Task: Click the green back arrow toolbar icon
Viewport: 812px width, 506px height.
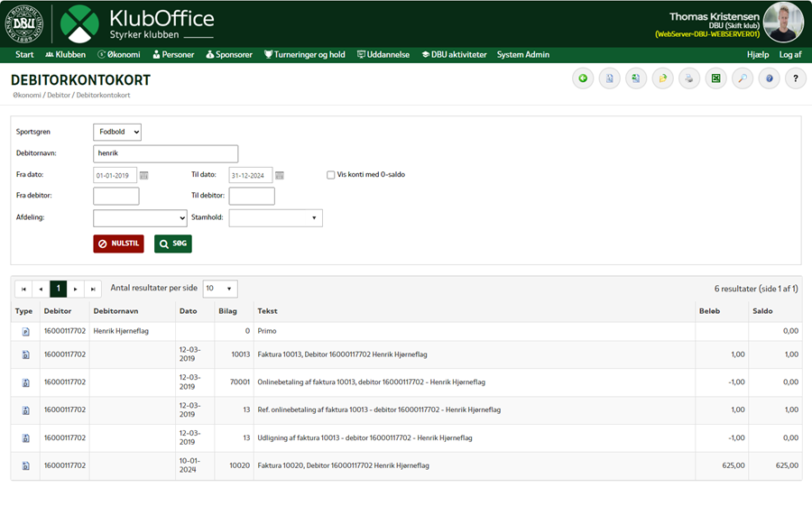Action: tap(583, 78)
